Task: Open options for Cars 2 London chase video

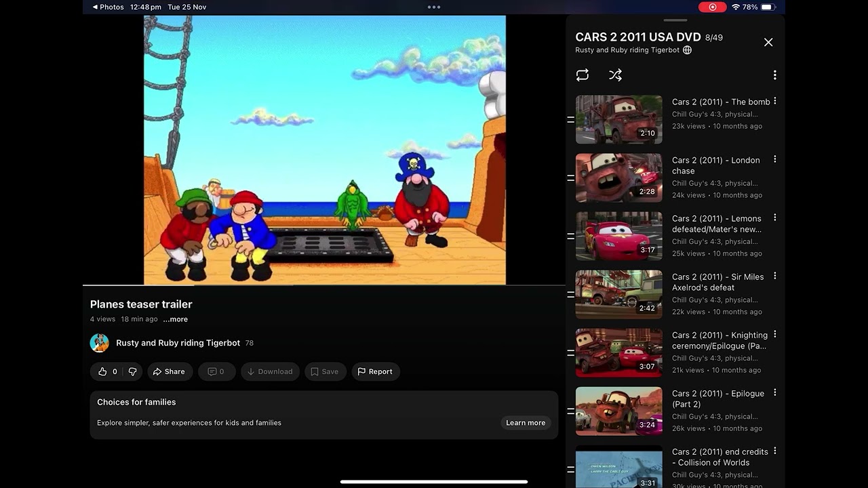Action: pyautogui.click(x=774, y=159)
